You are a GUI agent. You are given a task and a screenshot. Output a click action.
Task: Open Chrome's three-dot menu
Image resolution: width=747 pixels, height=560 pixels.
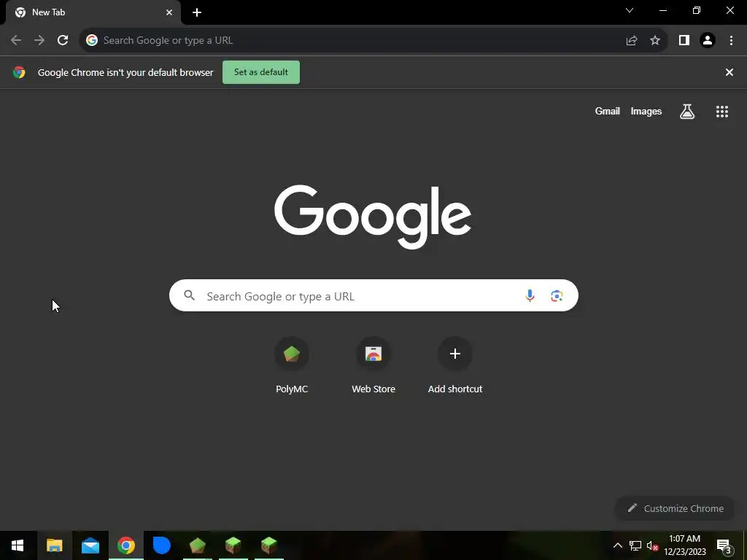731,41
